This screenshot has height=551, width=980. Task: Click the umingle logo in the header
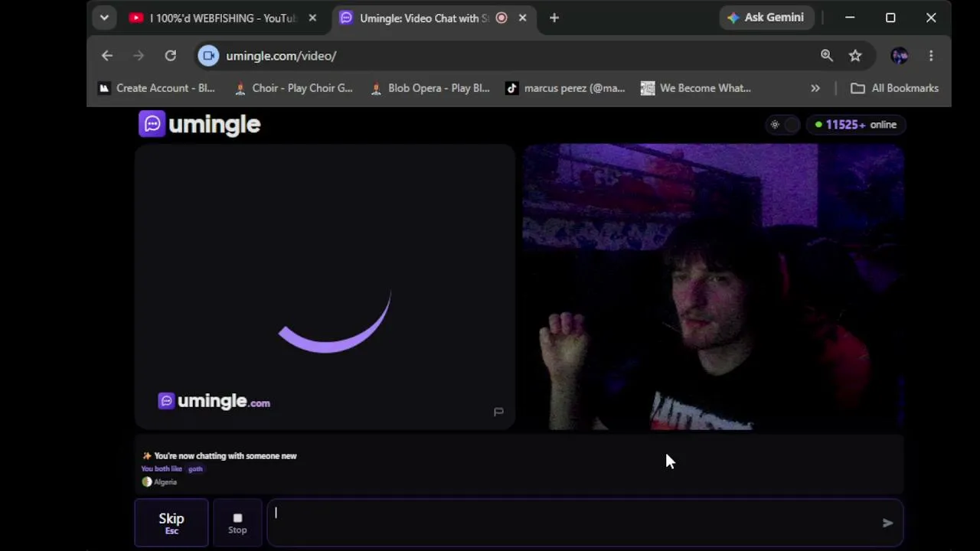pyautogui.click(x=200, y=124)
